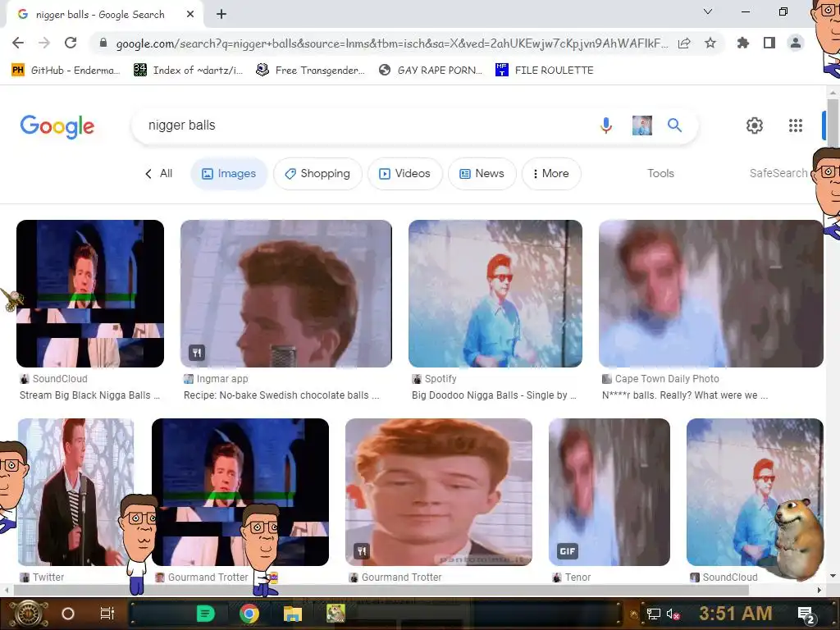
Task: Reload the current Google page
Action: click(71, 43)
